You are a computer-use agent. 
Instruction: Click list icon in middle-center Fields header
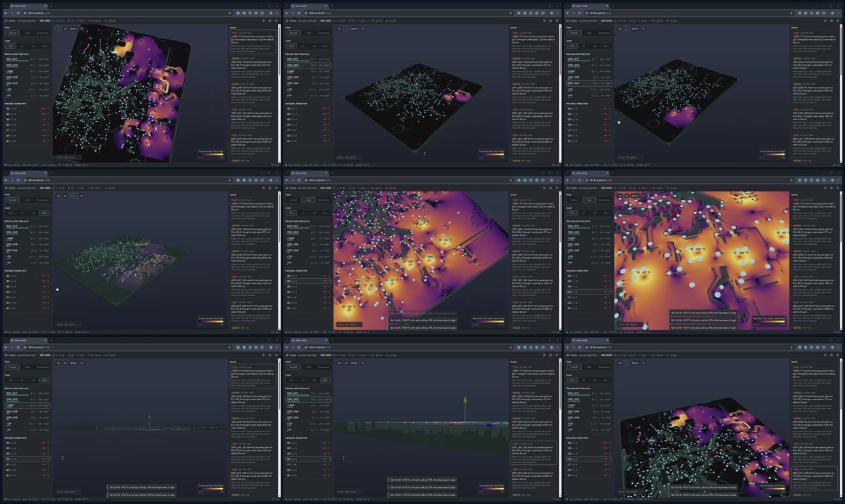(545, 188)
